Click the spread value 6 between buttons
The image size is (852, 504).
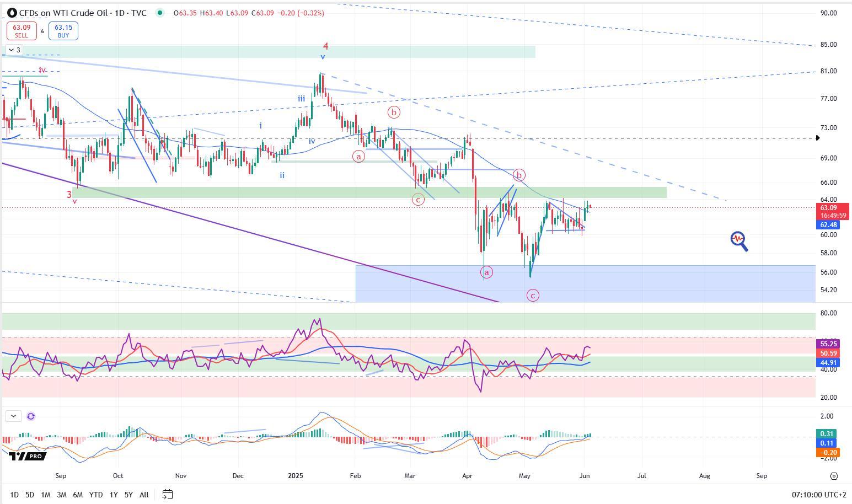[42, 31]
